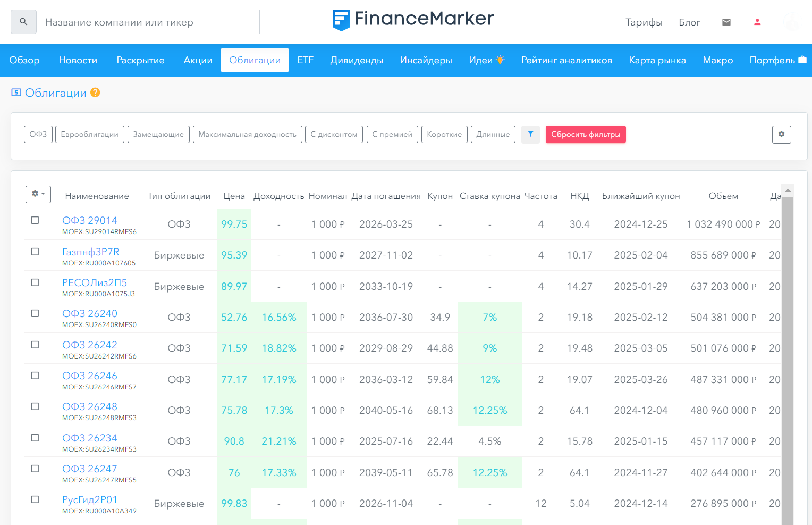Focus the company name or ticker search field
The image size is (812, 525).
pos(148,22)
